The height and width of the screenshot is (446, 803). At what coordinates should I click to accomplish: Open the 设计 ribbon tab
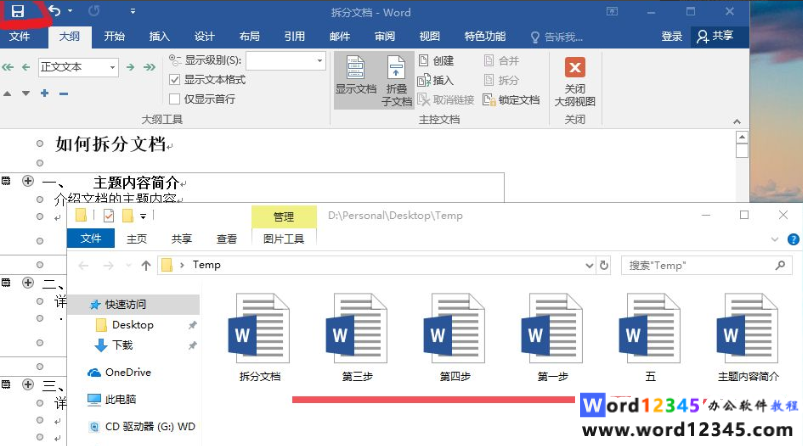204,36
